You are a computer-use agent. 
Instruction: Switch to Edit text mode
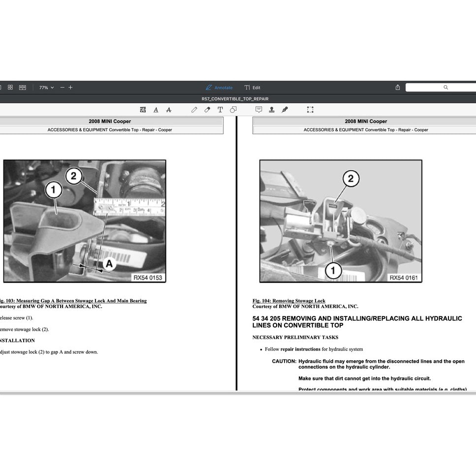pos(252,87)
